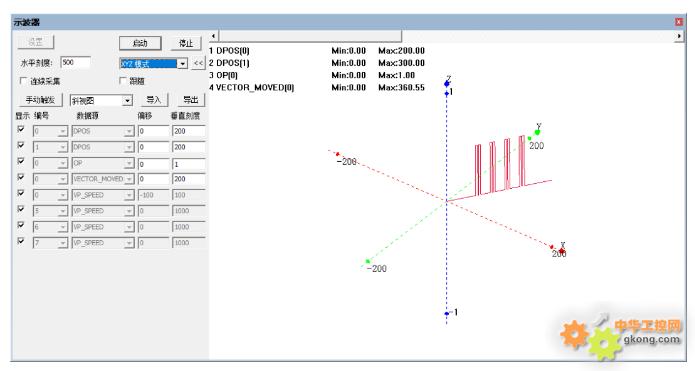Click the blue Z axis endpoint marker
The width and height of the screenshot is (695, 371).
447,83
